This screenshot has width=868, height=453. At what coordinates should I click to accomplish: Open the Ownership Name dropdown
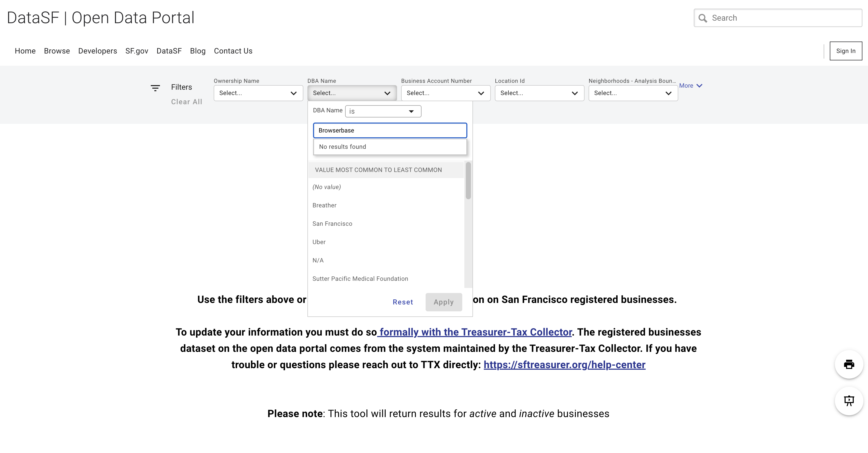pos(258,93)
